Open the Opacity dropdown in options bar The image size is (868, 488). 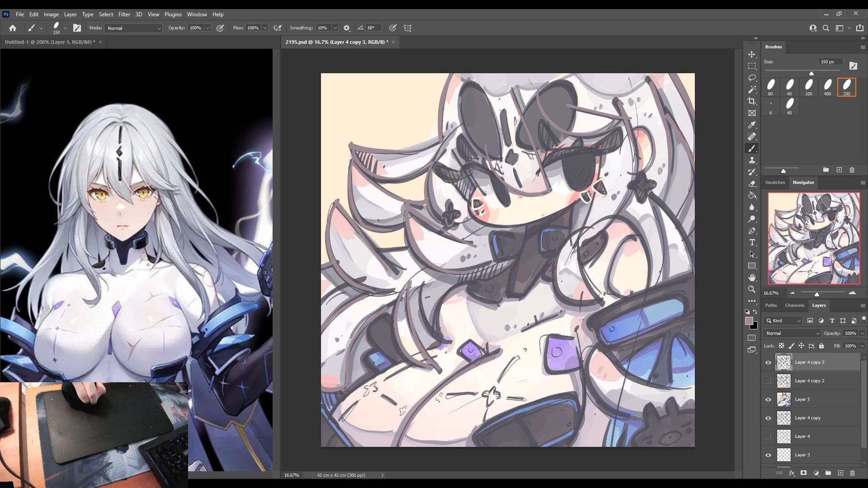[208, 28]
